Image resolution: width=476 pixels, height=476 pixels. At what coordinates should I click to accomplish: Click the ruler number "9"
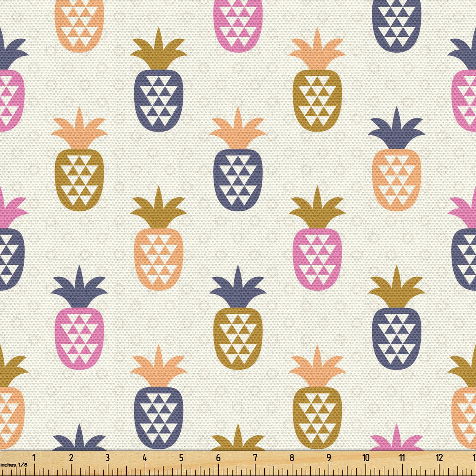[329, 458]
